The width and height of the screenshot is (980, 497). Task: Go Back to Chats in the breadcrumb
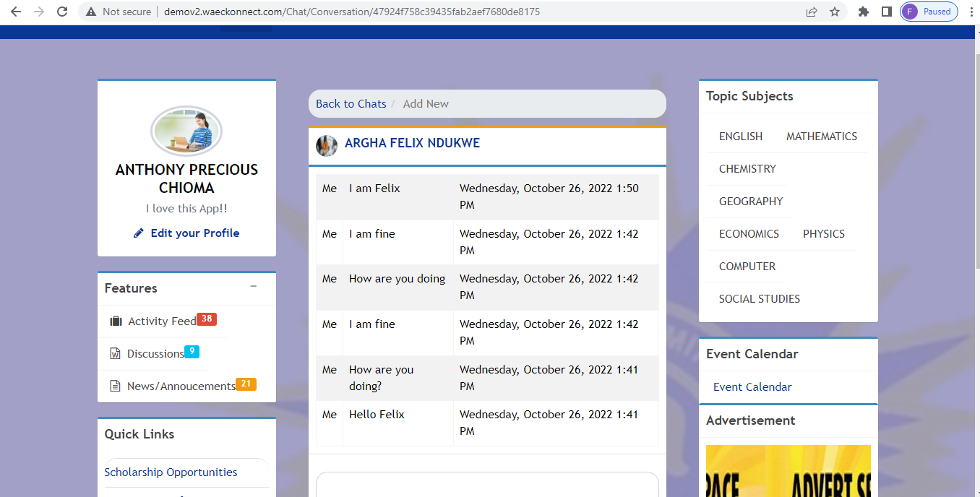click(x=351, y=104)
